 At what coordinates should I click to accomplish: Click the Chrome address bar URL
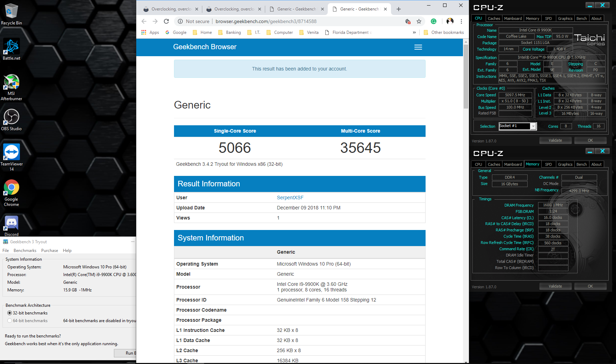[266, 21]
